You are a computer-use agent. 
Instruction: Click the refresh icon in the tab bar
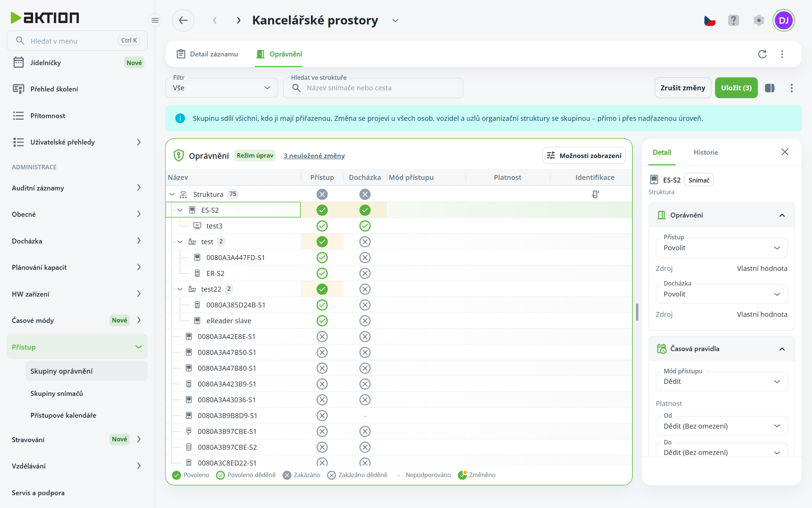762,54
